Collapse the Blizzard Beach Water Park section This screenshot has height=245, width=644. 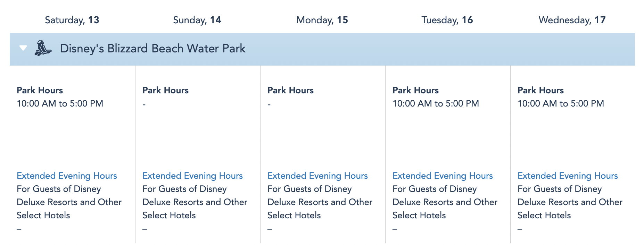pyautogui.click(x=23, y=48)
